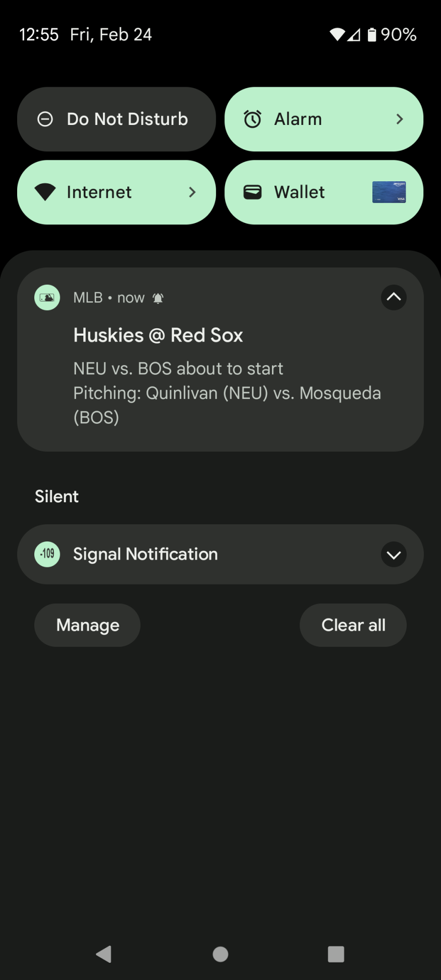Tap Manage notifications button

coord(87,625)
